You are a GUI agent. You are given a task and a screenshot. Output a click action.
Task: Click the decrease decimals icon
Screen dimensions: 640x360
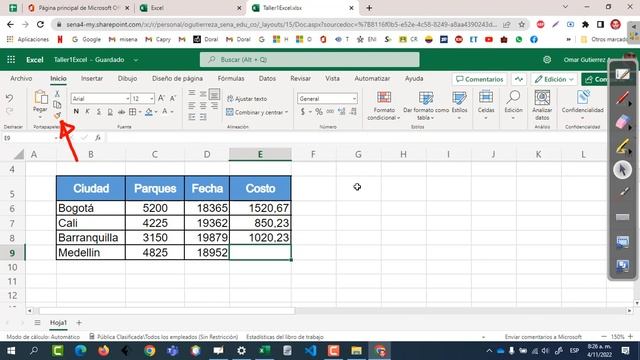353,111
